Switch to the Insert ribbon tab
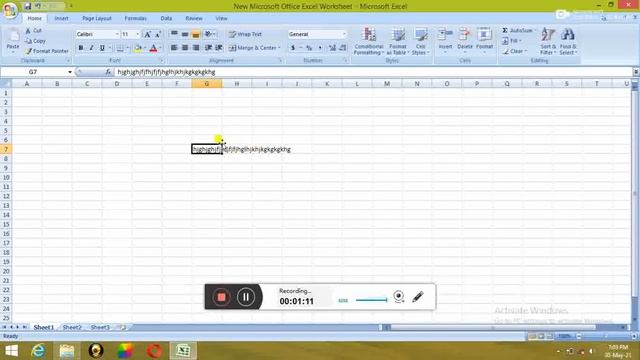 point(61,18)
